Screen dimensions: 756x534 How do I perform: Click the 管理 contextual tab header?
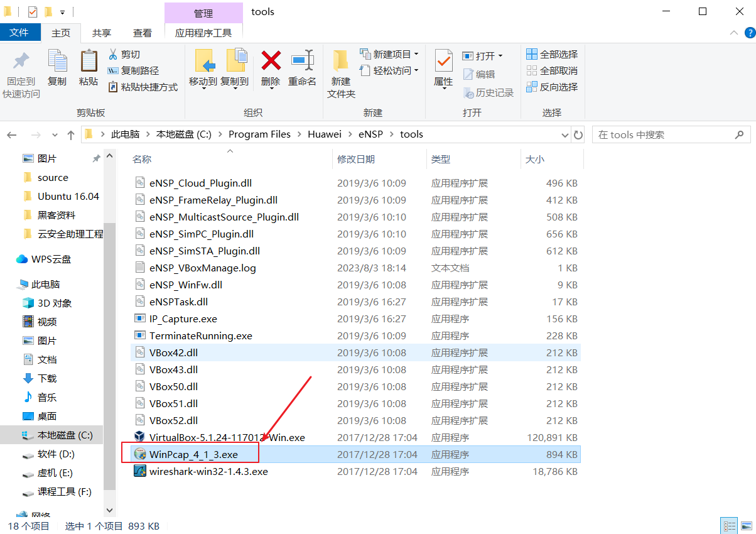pos(203,13)
